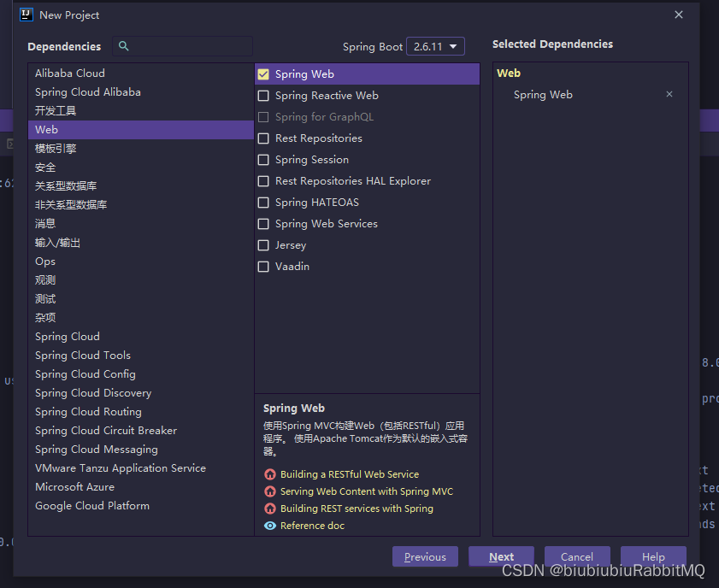719x588 pixels.
Task: Select the Spring Cloud Config category
Action: (141, 374)
